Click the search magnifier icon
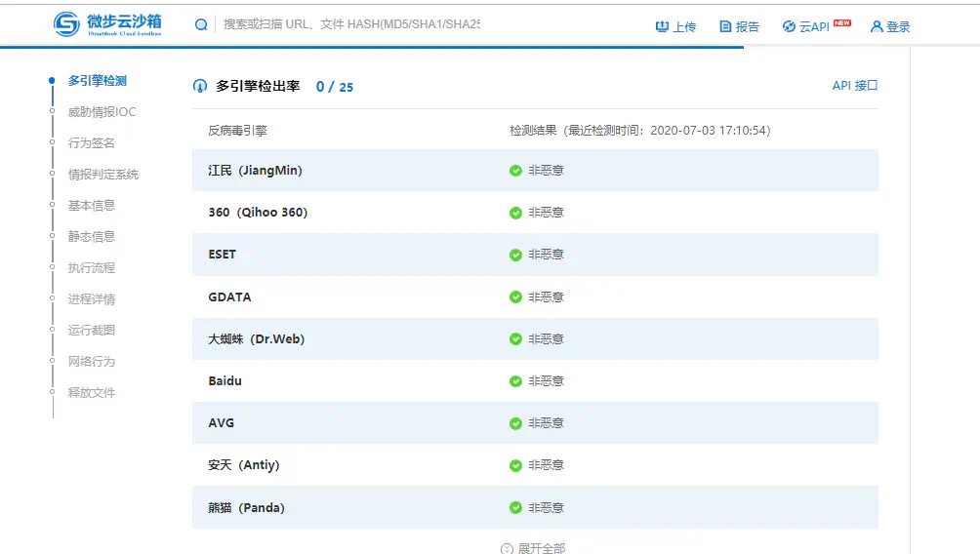Image resolution: width=980 pixels, height=554 pixels. point(201,24)
